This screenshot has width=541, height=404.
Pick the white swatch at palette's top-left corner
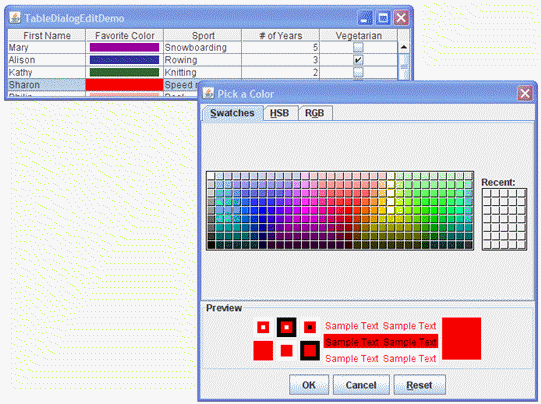coord(211,176)
